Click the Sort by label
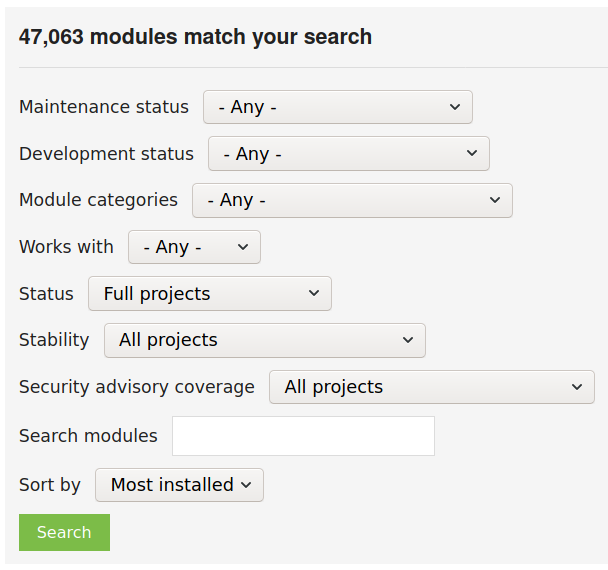 pos(50,485)
